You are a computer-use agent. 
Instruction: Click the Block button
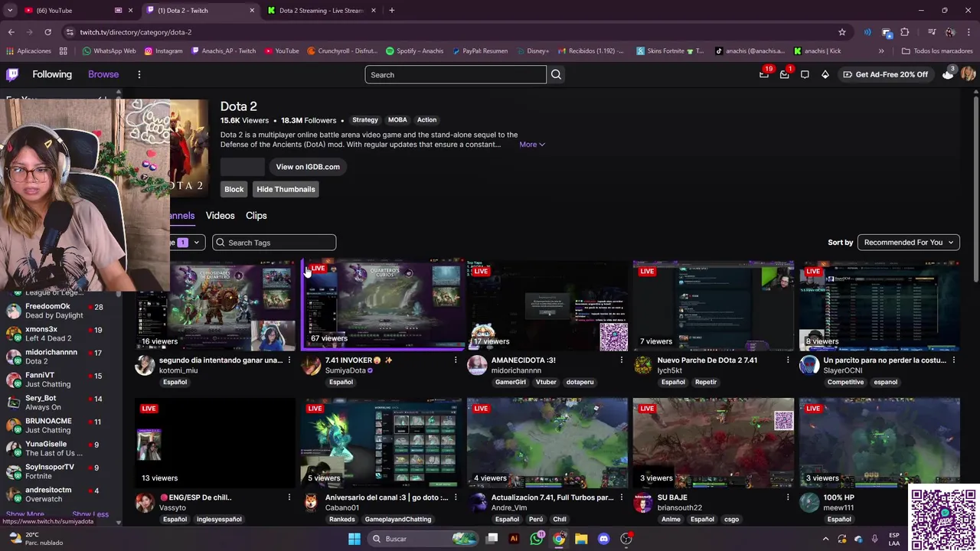point(234,189)
